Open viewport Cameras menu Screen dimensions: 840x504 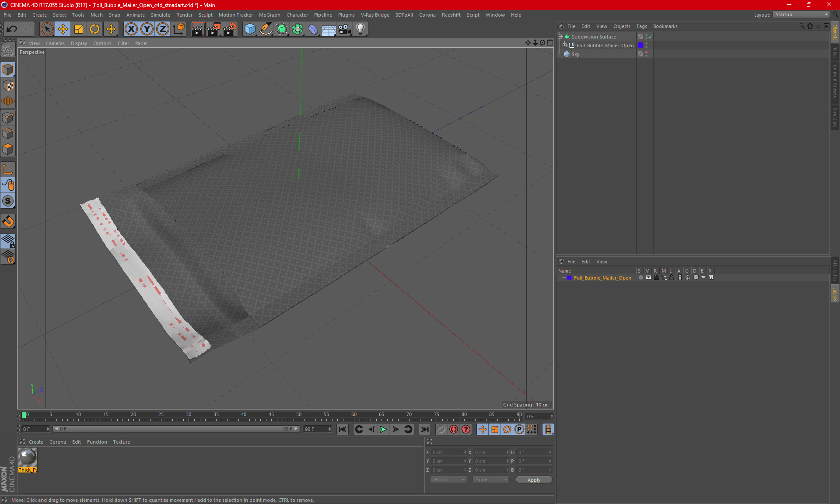point(55,43)
